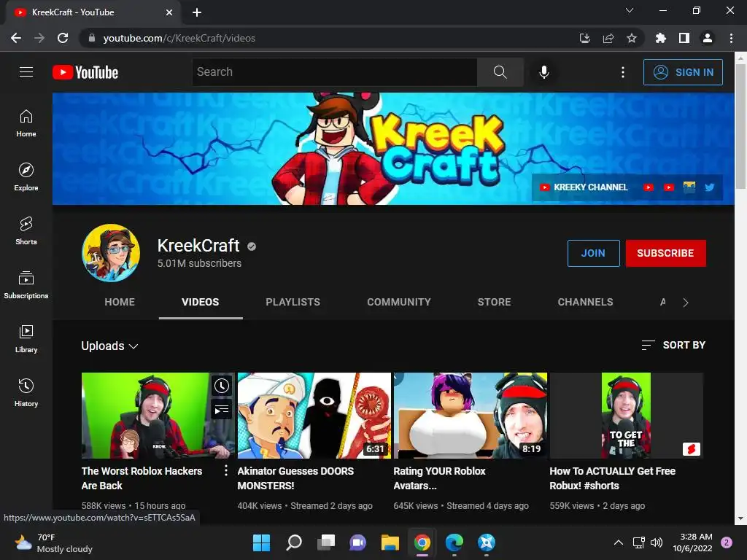
Task: Open File Explorer from taskbar
Action: [x=390, y=542]
